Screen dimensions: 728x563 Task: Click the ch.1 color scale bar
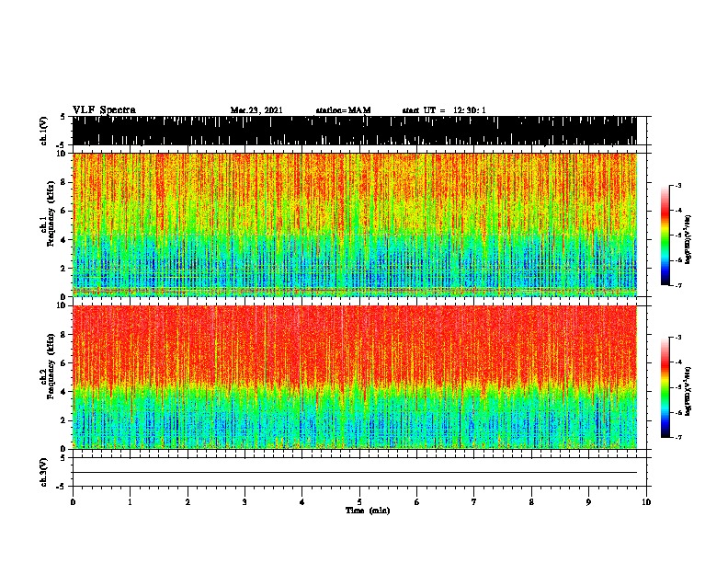click(665, 236)
